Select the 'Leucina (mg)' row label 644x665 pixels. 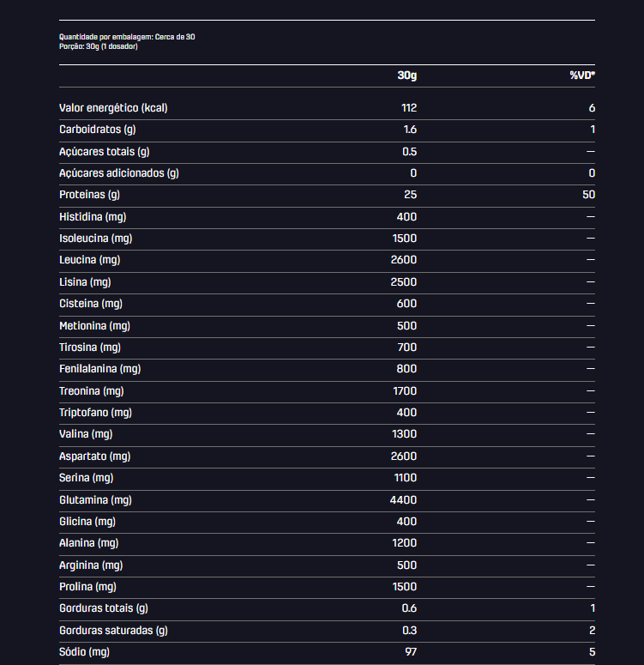tap(90, 260)
